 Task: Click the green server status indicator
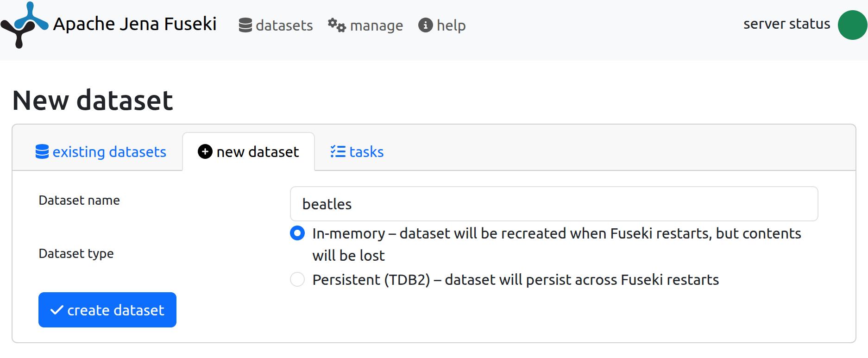pyautogui.click(x=852, y=25)
